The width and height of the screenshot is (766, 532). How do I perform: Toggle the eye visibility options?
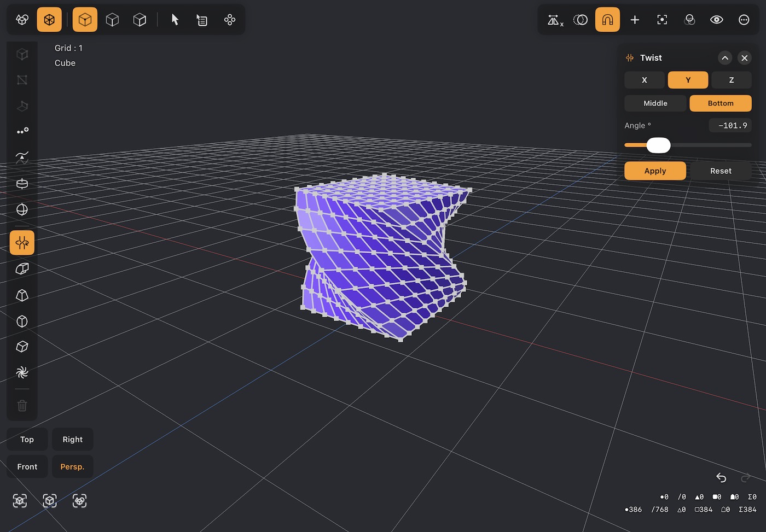717,20
